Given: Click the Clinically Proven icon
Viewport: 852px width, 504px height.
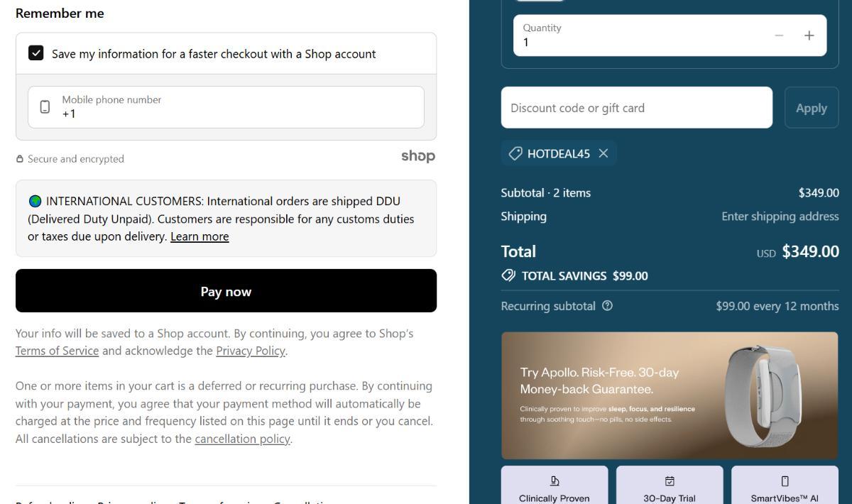Looking at the screenshot, I should pos(555,481).
